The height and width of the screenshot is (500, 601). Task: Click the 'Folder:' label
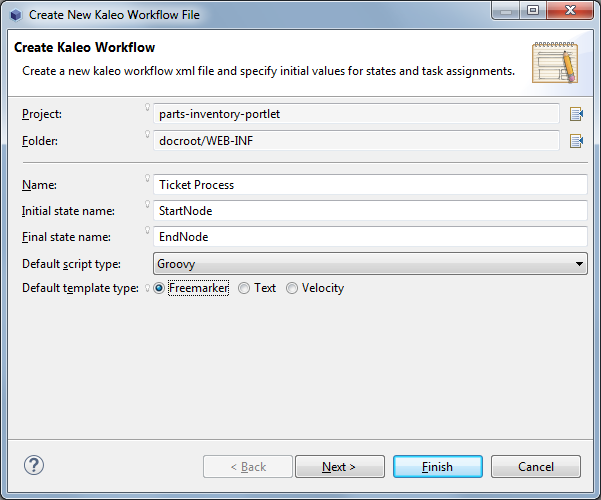pyautogui.click(x=40, y=141)
